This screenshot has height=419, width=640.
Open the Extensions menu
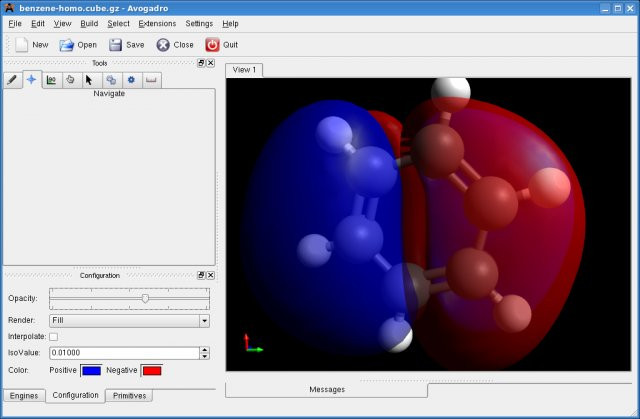(x=157, y=23)
